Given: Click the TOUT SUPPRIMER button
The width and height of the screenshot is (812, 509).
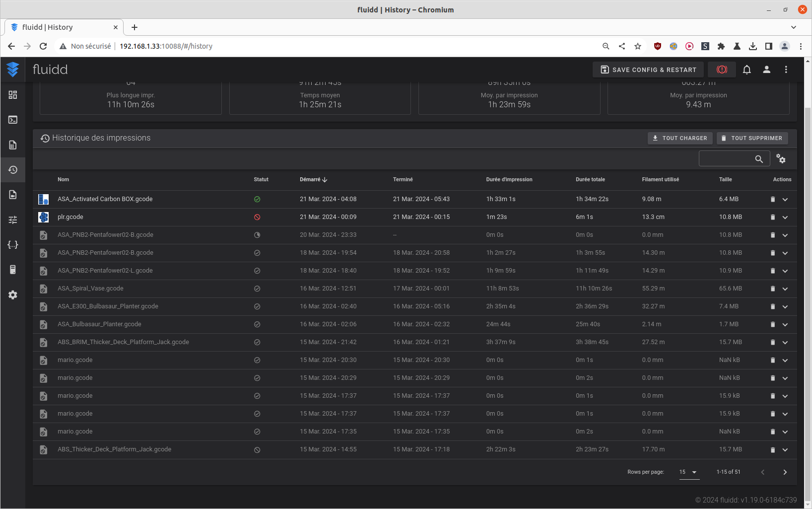Looking at the screenshot, I should pyautogui.click(x=752, y=138).
